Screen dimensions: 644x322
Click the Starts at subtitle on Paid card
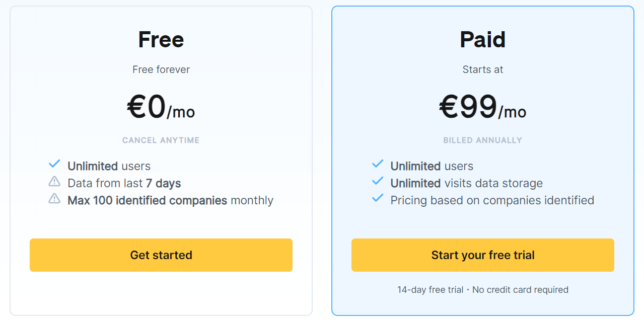click(482, 69)
